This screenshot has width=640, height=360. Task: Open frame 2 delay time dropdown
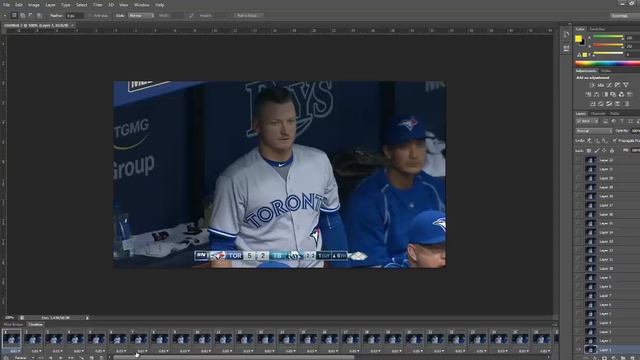click(x=36, y=351)
